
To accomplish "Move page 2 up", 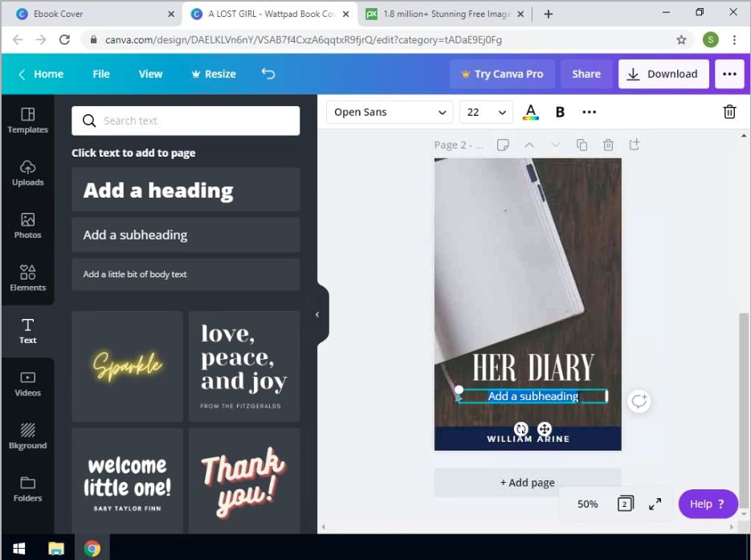I will (529, 145).
